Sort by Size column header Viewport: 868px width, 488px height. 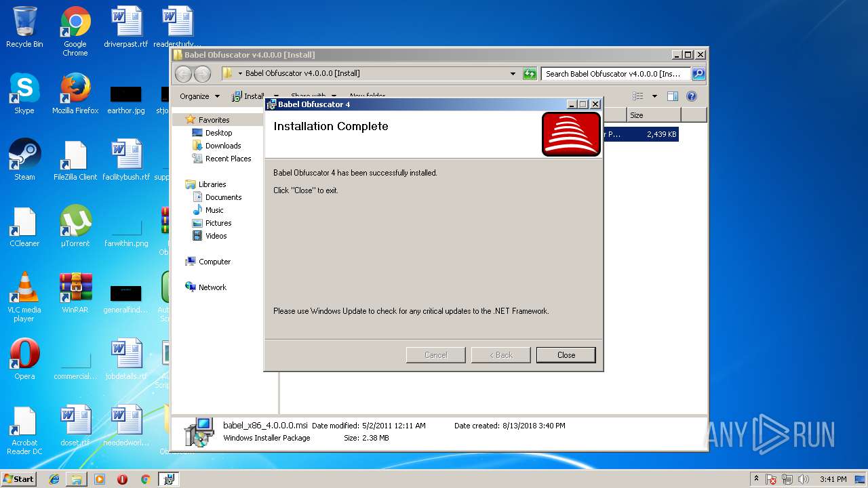(654, 115)
